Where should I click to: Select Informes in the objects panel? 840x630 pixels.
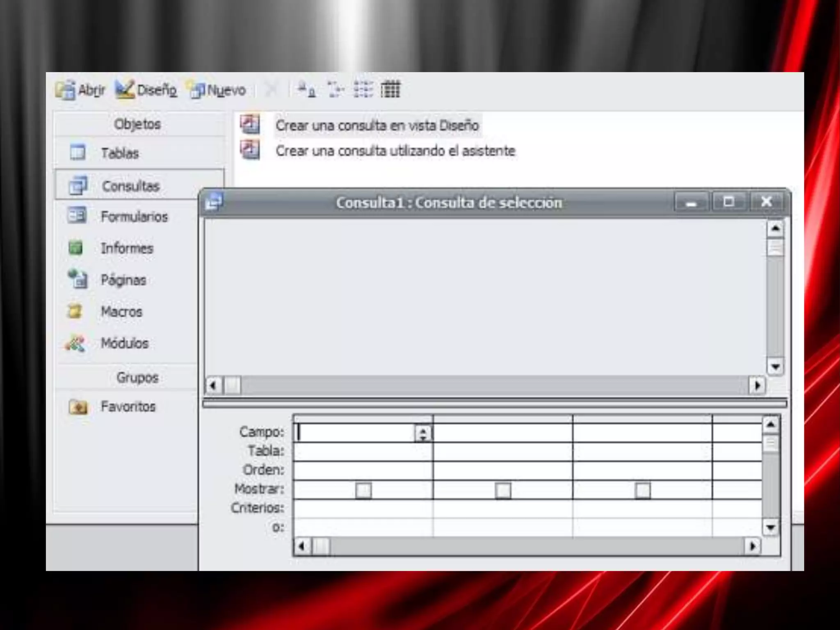click(x=127, y=248)
